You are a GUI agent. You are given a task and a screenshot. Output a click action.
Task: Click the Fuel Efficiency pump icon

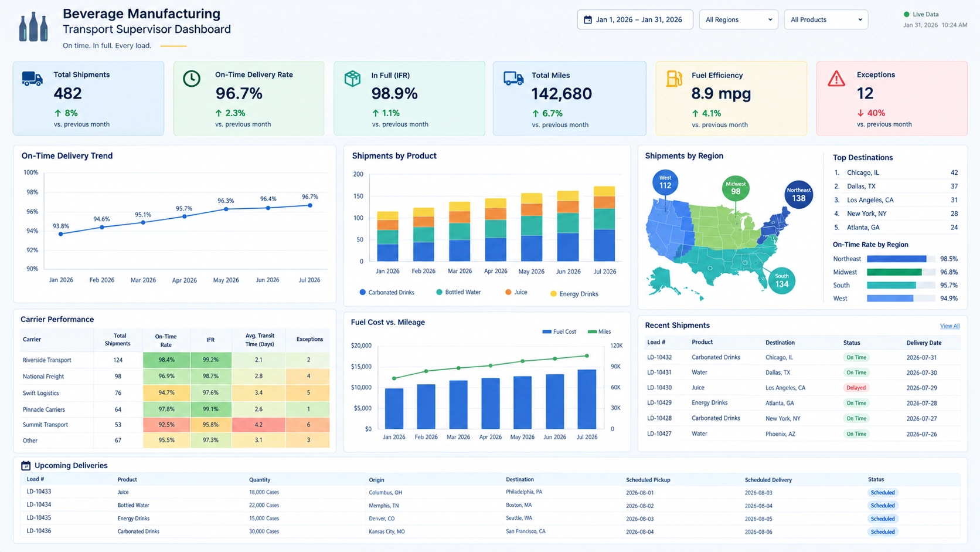click(674, 79)
